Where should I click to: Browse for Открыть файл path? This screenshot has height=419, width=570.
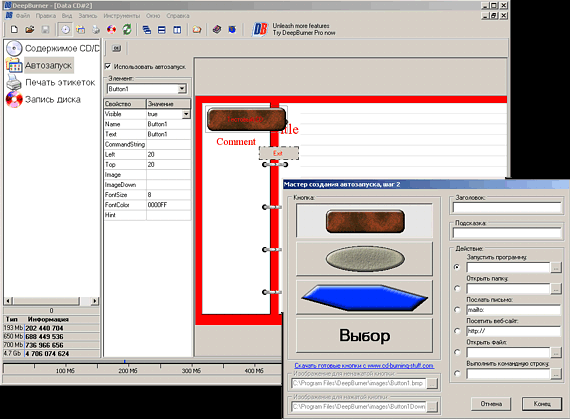coord(555,352)
